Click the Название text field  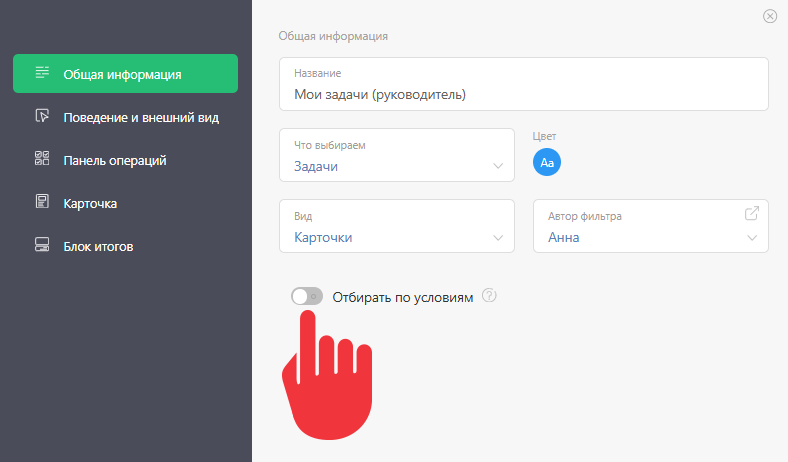pos(524,84)
